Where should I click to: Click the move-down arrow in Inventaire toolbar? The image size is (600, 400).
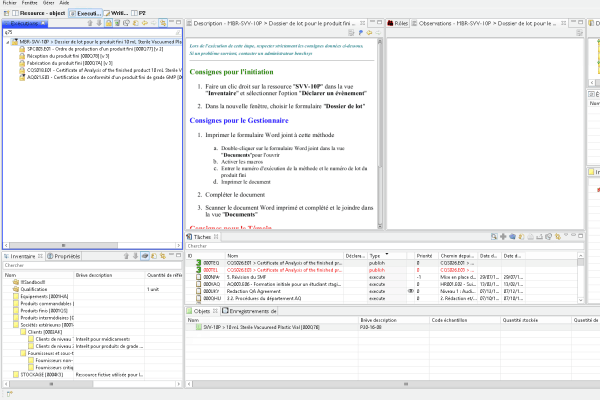[x=135, y=256]
